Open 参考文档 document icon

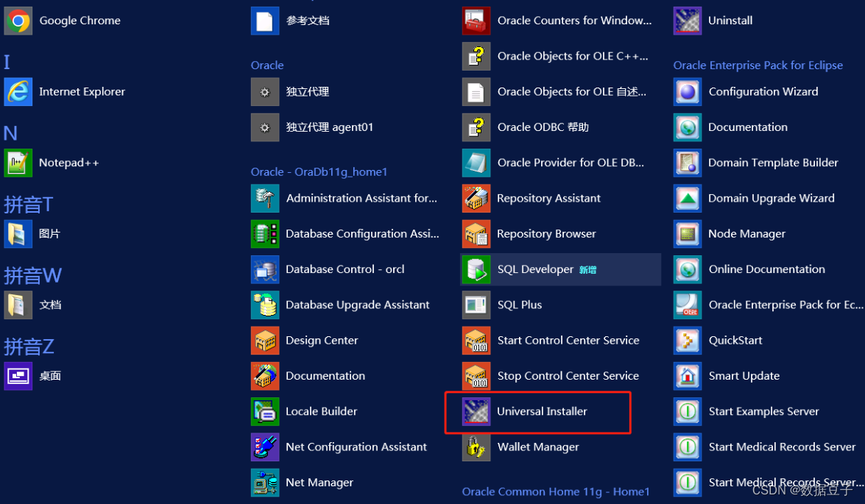(x=265, y=21)
